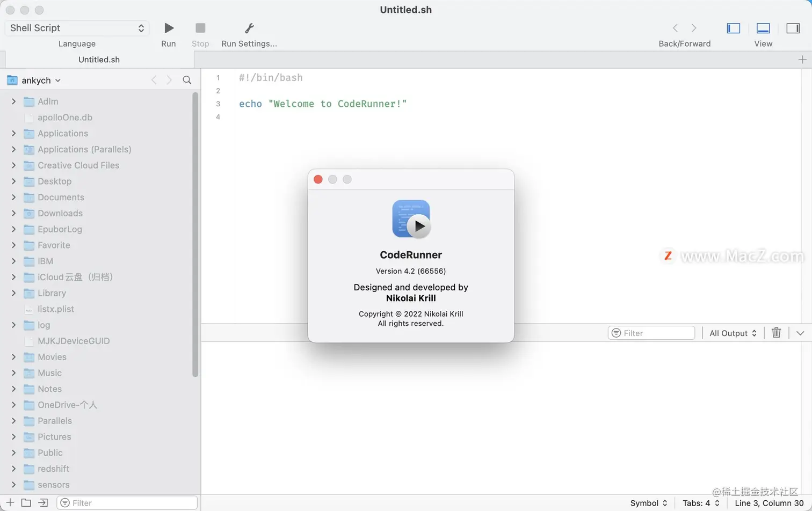The height and width of the screenshot is (511, 812).
Task: Change Tabs: 4 indentation setting
Action: 701,503
